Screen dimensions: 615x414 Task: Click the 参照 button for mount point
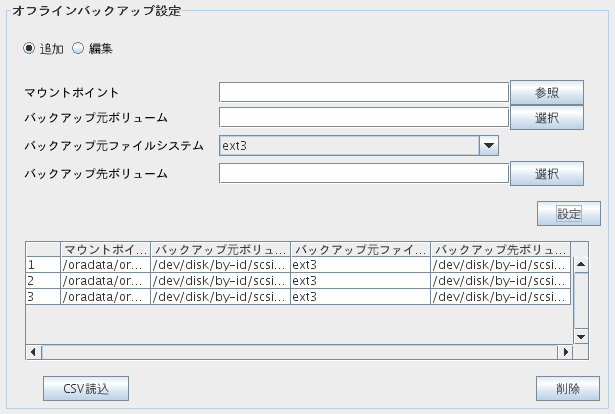(547, 93)
